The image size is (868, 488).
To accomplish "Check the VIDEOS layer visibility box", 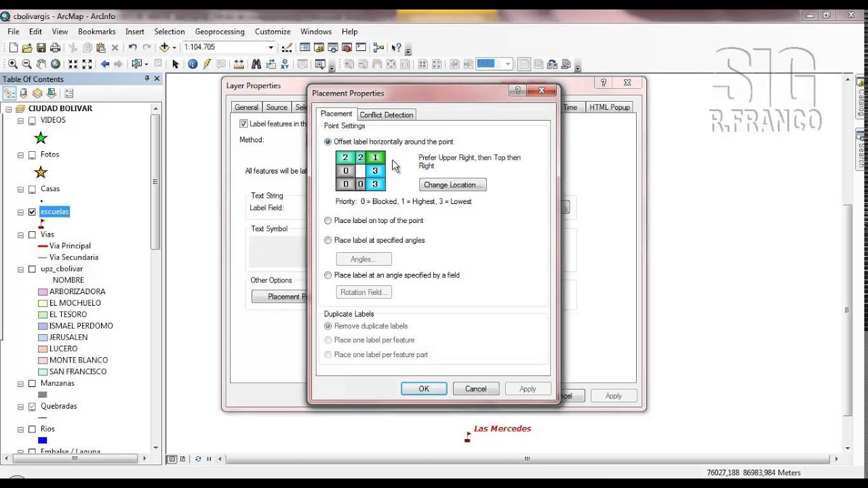I will point(32,121).
